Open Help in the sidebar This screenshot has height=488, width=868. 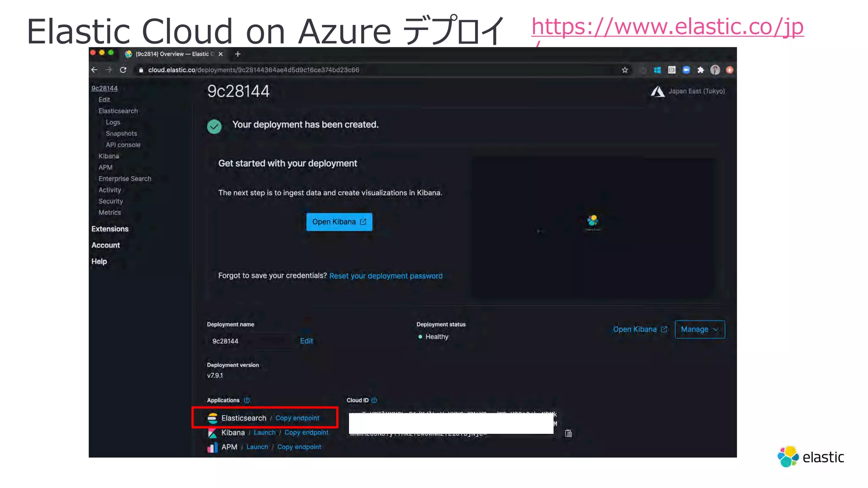click(99, 262)
